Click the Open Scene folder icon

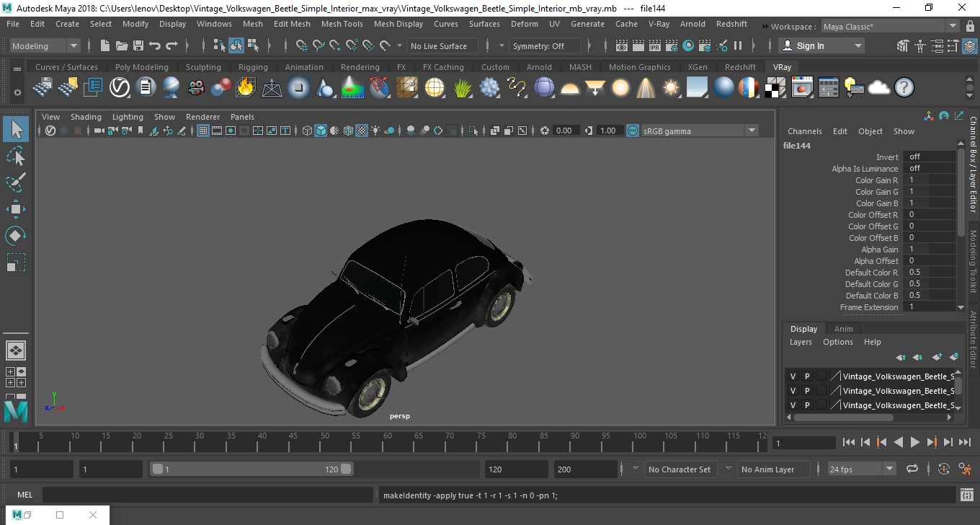121,45
